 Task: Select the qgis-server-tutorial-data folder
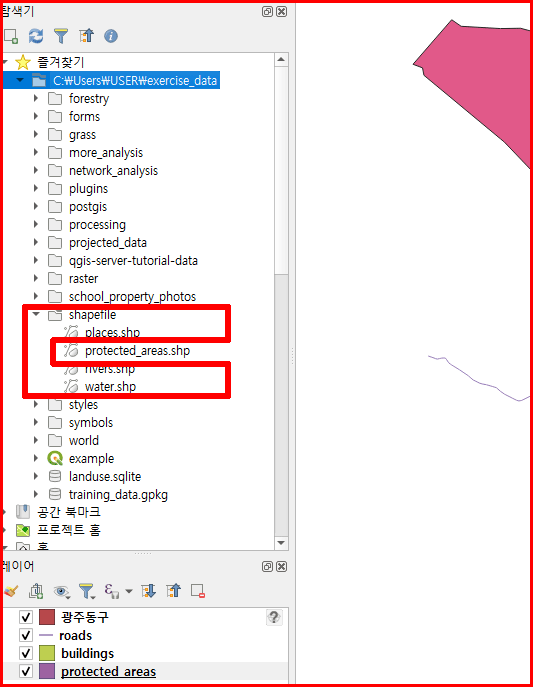click(133, 260)
